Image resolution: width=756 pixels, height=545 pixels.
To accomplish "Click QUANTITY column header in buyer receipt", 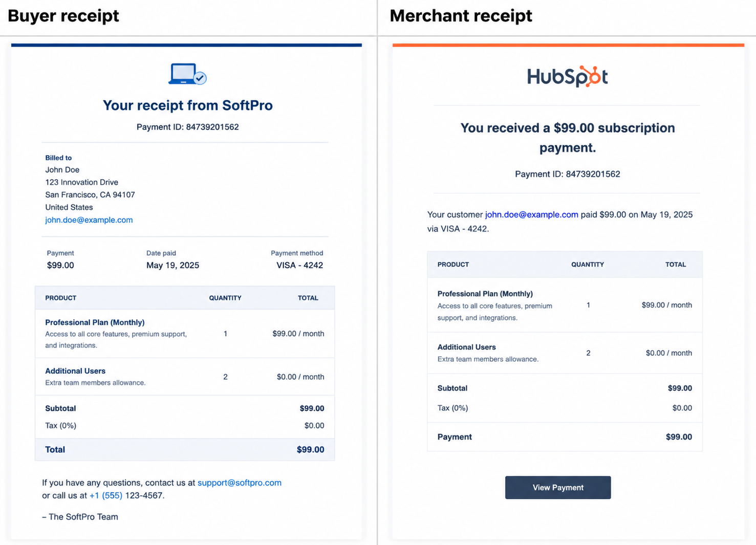I will pyautogui.click(x=225, y=298).
